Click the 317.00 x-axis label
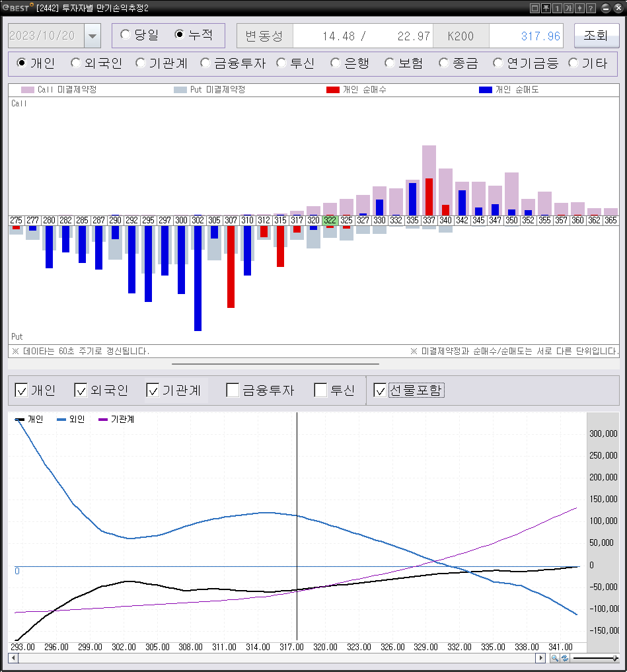The height and width of the screenshot is (672, 627). pos(291,647)
